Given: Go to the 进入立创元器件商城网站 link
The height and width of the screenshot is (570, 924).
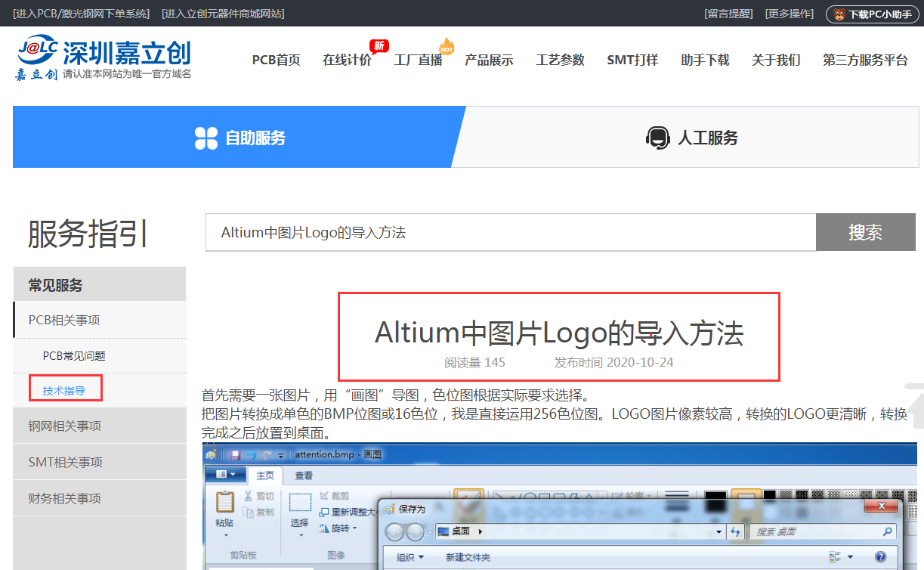Looking at the screenshot, I should (223, 14).
